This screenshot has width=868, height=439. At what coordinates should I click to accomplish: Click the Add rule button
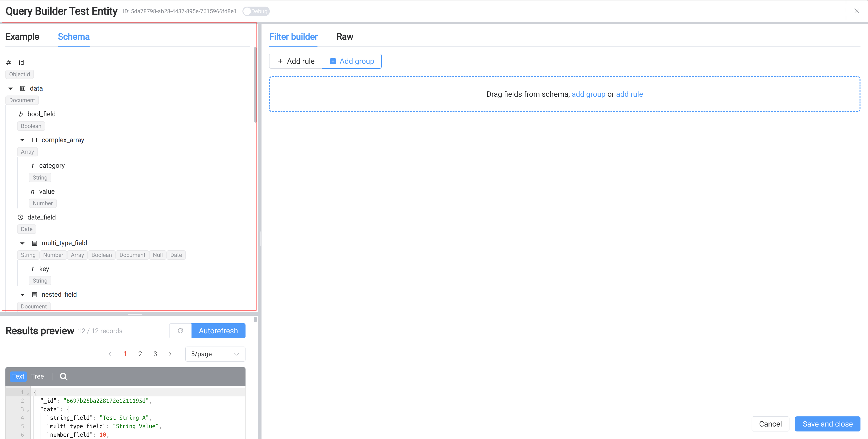[296, 61]
